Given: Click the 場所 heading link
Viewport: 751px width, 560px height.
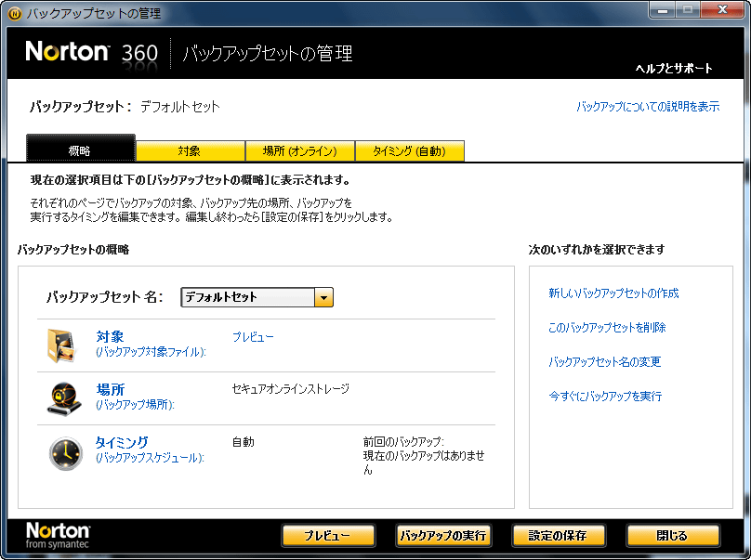Looking at the screenshot, I should click(111, 389).
